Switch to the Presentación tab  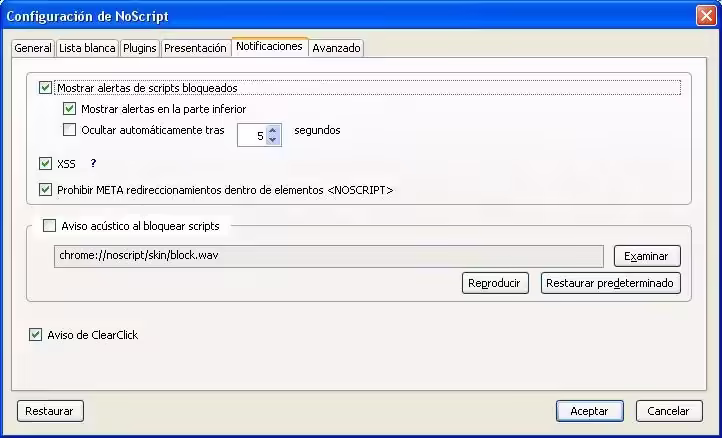[195, 48]
